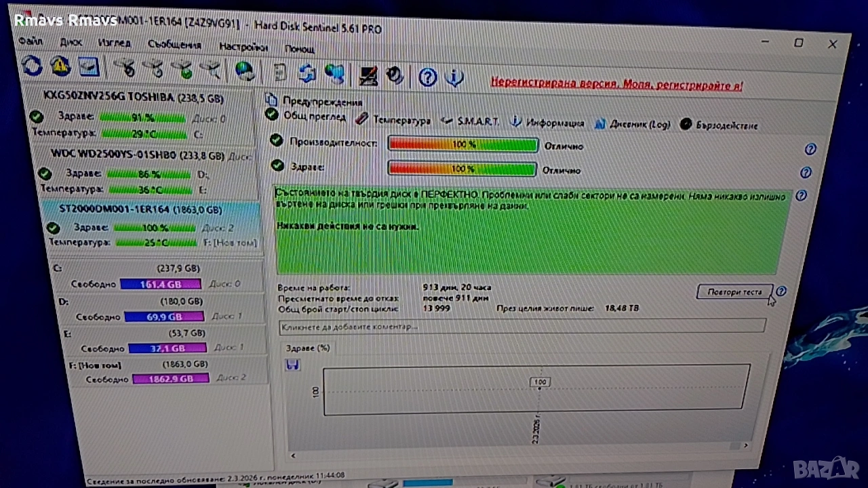Click help icon beside green status text

[801, 196]
